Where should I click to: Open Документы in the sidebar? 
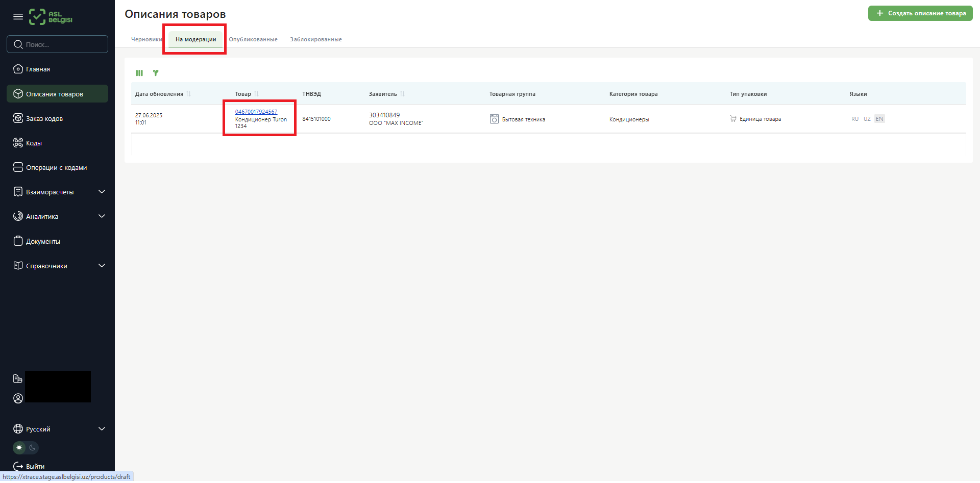(x=43, y=242)
